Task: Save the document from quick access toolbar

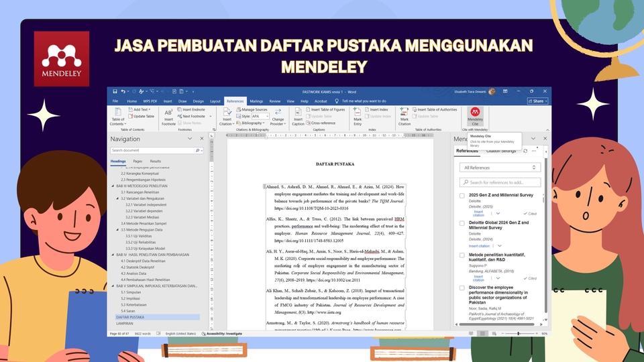Action: 115,92
